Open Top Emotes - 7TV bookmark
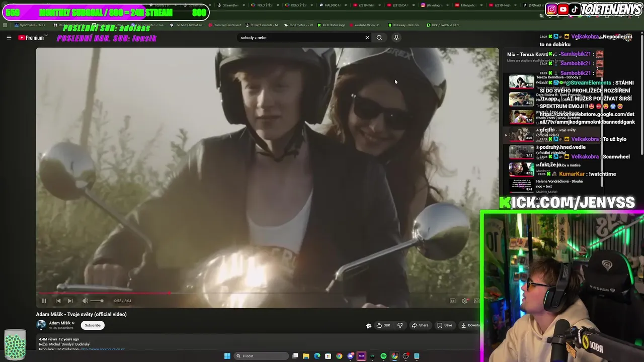The height and width of the screenshot is (362, 644). point(299,25)
